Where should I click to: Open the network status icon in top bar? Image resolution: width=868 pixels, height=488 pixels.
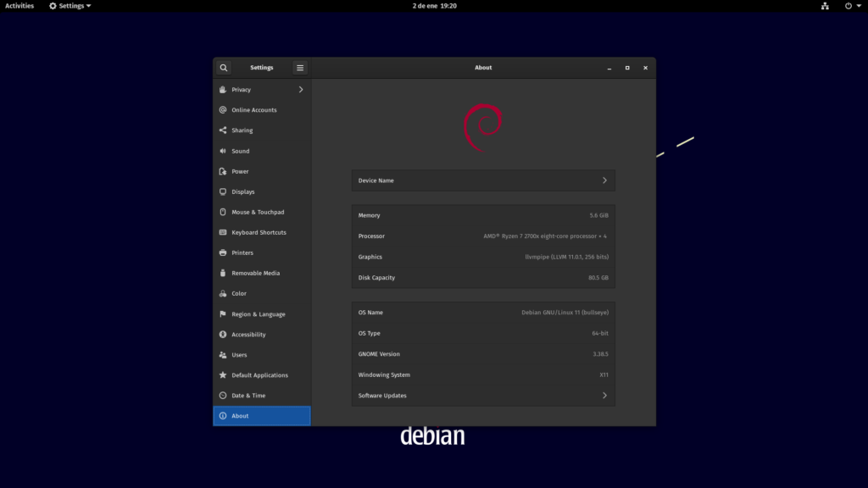825,6
